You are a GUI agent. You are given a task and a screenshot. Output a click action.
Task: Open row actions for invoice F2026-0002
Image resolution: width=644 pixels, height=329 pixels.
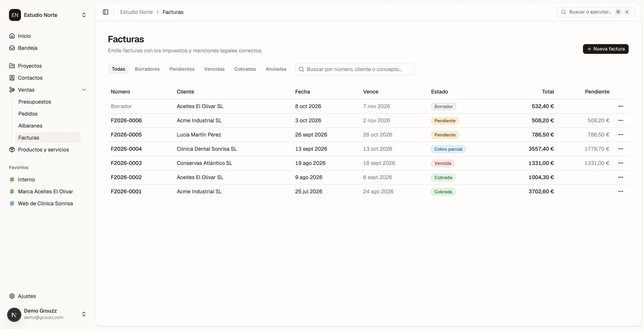(620, 177)
